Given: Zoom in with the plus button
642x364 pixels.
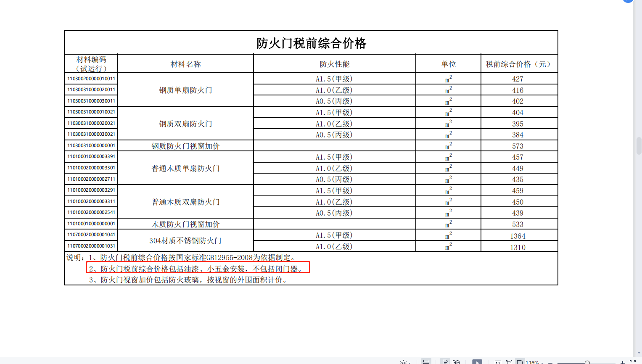Looking at the screenshot, I should [x=623, y=362].
